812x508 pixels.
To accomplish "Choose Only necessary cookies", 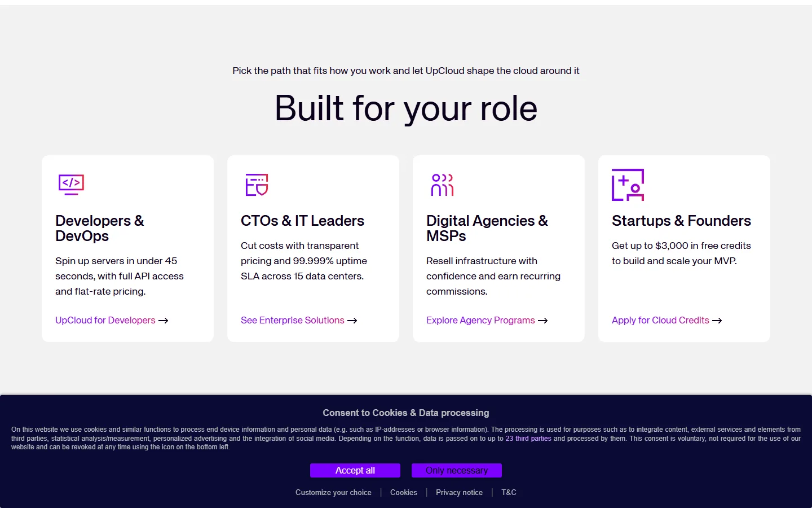I will (x=457, y=470).
